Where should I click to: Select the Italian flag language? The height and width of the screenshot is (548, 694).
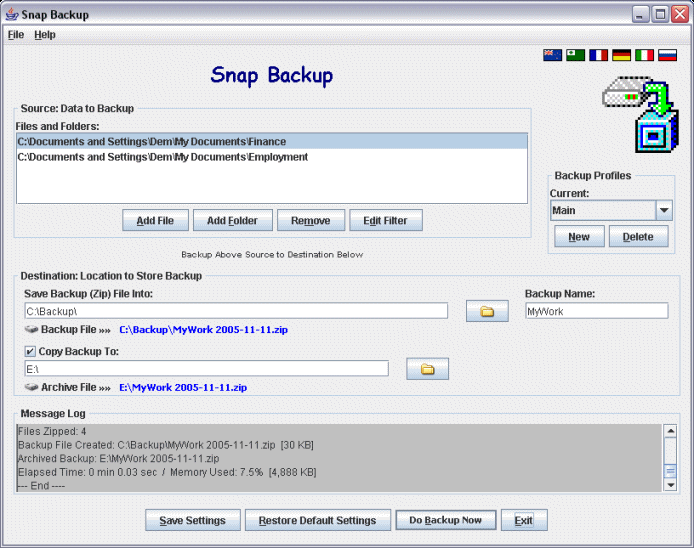[644, 55]
